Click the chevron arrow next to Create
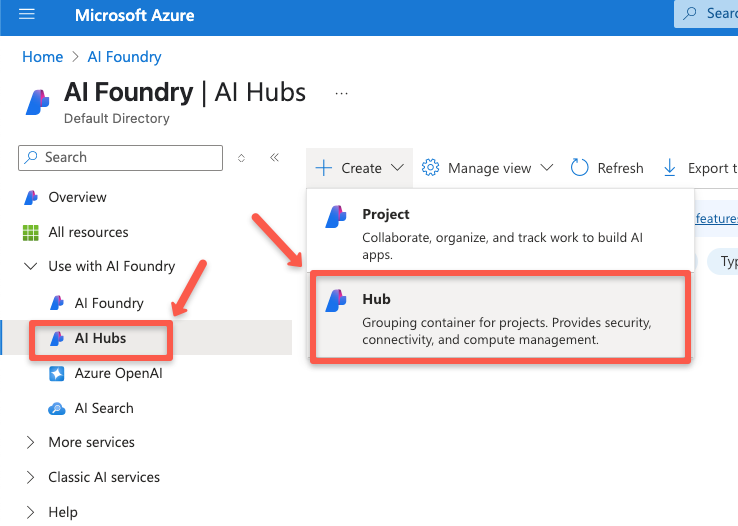Image resolution: width=738 pixels, height=526 pixels. (398, 168)
